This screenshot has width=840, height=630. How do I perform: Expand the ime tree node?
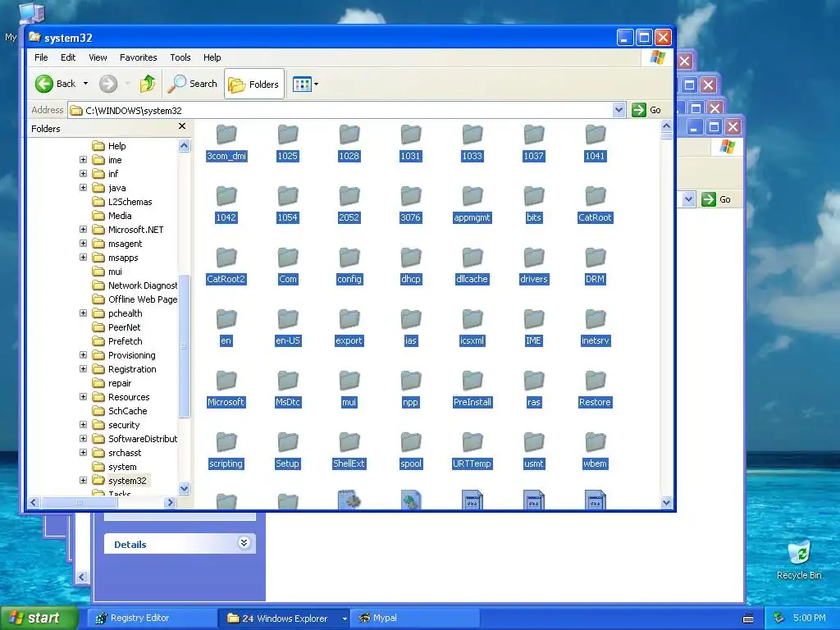point(83,160)
